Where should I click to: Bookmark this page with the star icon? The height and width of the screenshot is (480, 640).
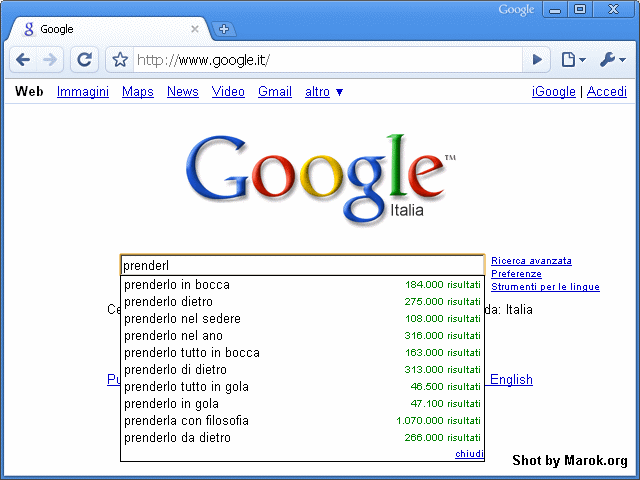pyautogui.click(x=120, y=60)
